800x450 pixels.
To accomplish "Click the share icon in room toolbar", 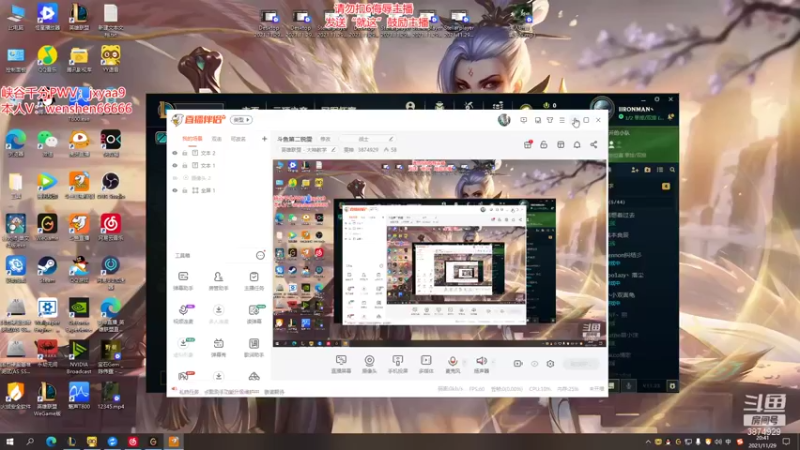I will click(x=593, y=145).
